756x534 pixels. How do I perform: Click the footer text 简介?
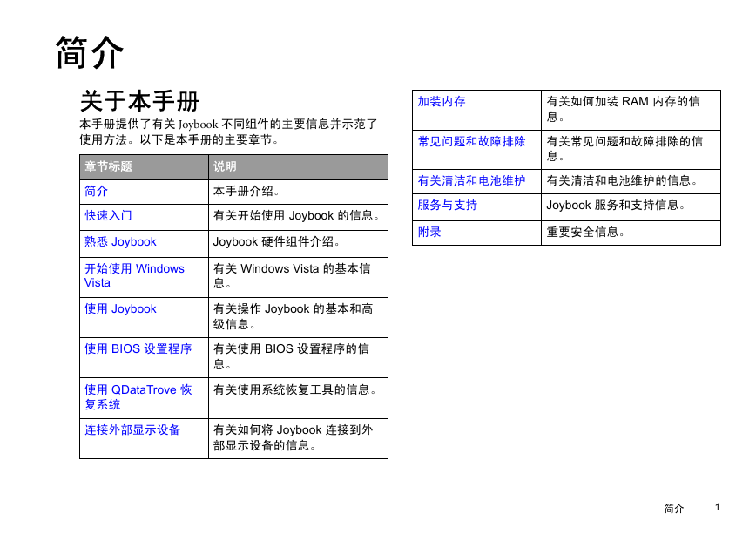pyautogui.click(x=673, y=509)
